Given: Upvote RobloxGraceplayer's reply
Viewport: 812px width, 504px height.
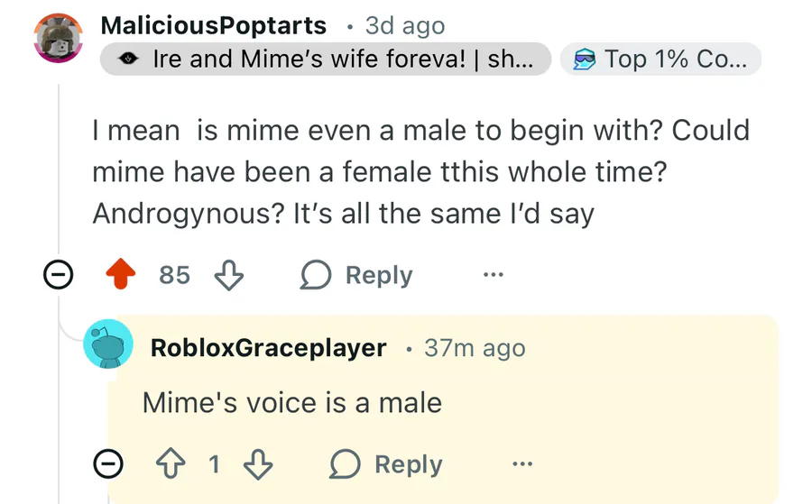Looking at the screenshot, I should [x=171, y=464].
